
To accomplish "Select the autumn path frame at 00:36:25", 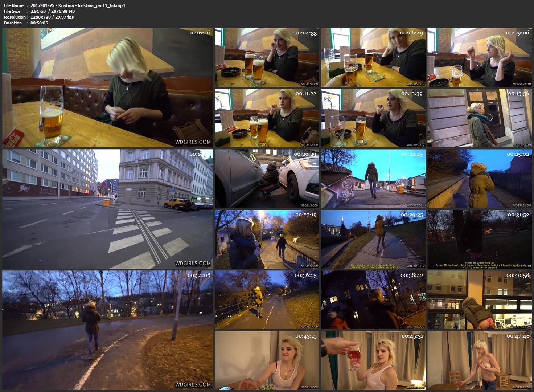I will pos(267,300).
